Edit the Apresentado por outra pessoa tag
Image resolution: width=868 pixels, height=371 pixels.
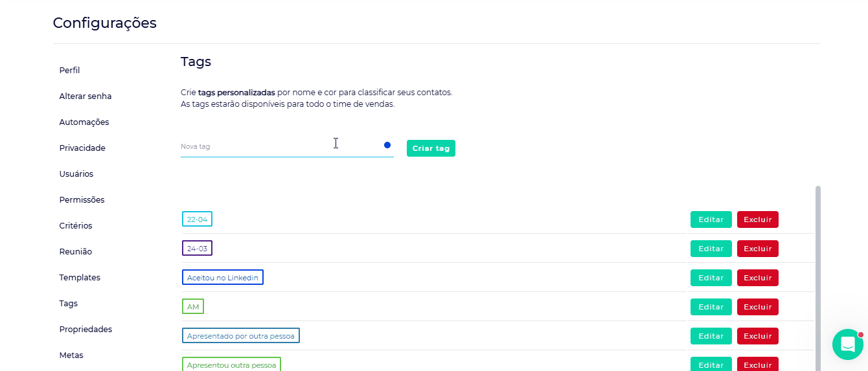click(711, 336)
